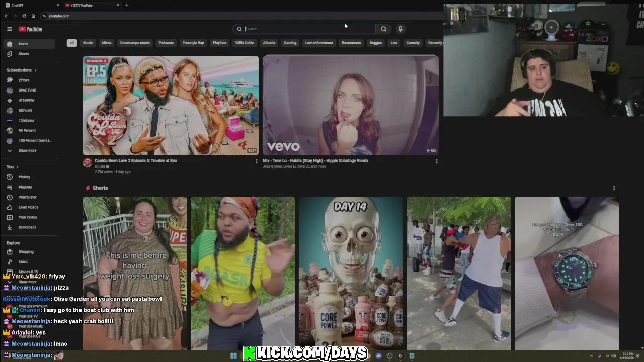Select the Live filter chip
The width and height of the screenshot is (644, 362).
[394, 43]
